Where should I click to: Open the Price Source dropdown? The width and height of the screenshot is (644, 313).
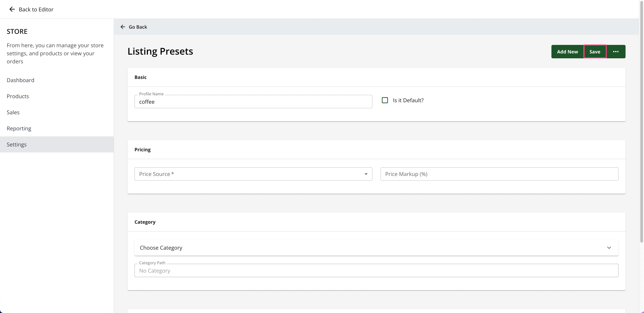pos(253,174)
